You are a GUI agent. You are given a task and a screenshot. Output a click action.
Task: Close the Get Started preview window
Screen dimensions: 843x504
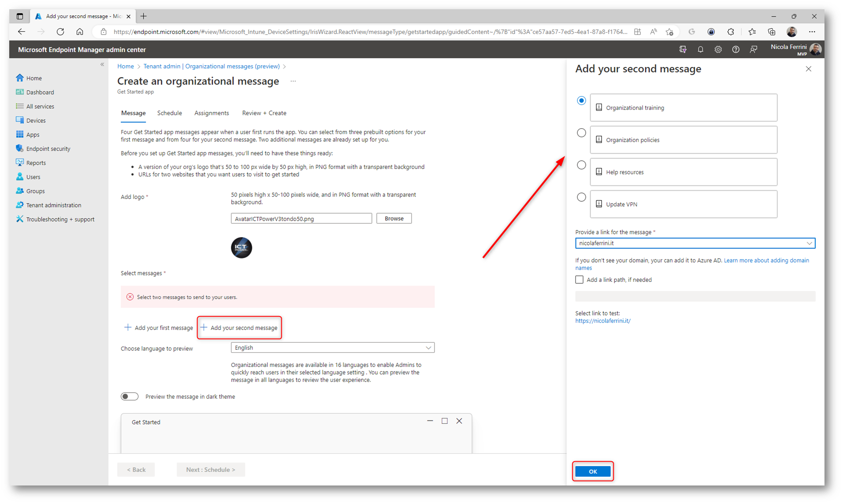pos(459,421)
